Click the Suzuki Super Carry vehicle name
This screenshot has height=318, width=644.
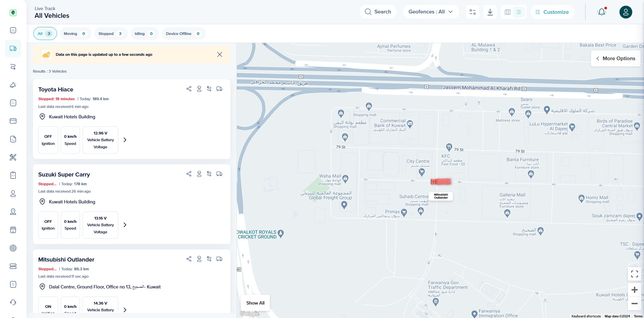[64, 174]
